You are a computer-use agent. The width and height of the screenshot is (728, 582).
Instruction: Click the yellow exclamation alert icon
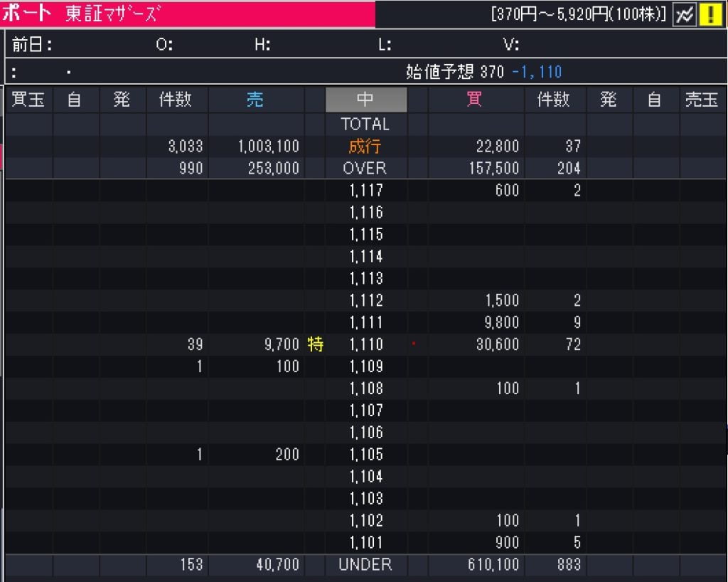[710, 14]
